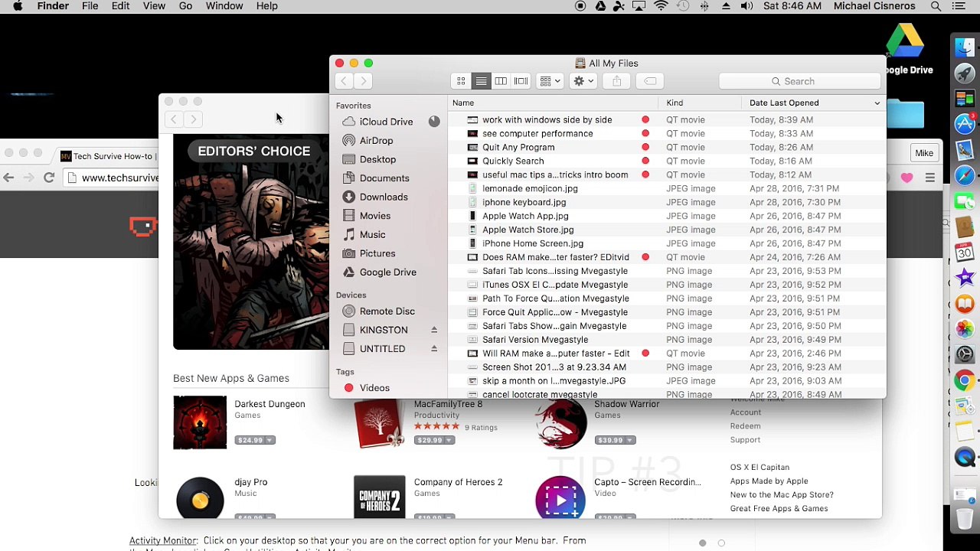Open the volume control in menu bar
This screenshot has height=551, width=980.
click(x=746, y=6)
